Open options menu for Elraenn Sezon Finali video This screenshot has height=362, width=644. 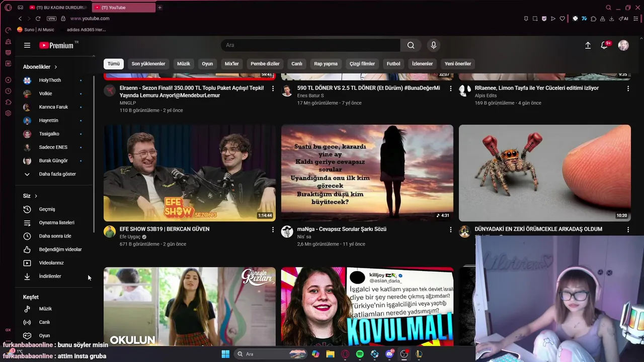pyautogui.click(x=273, y=88)
